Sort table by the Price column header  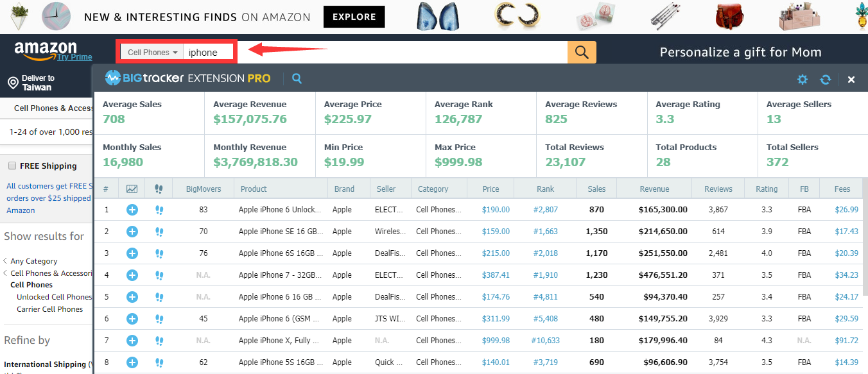pyautogui.click(x=491, y=189)
